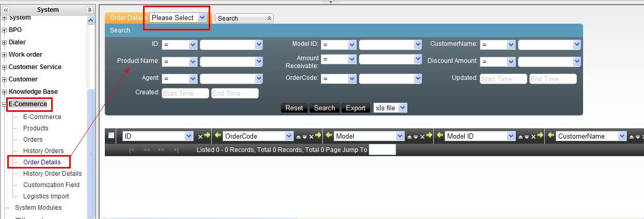
Task: Expand the Dialer tree node
Action: tap(5, 42)
